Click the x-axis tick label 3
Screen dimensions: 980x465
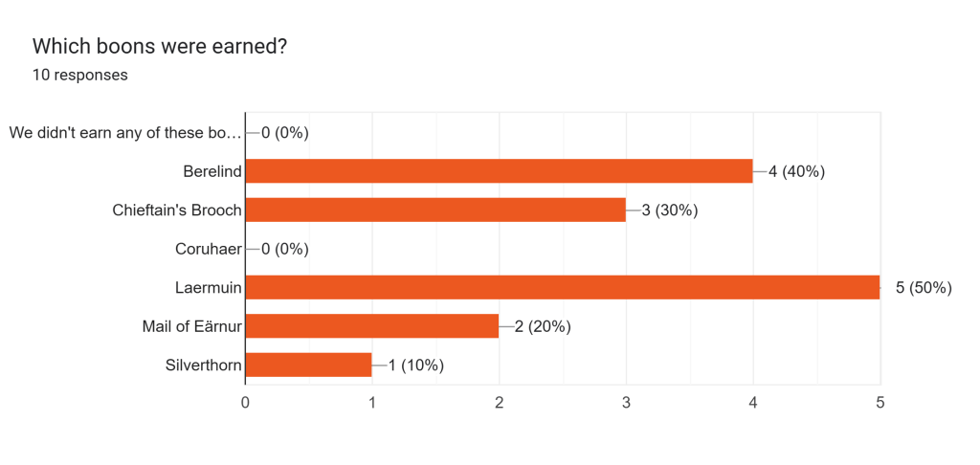[x=626, y=403]
